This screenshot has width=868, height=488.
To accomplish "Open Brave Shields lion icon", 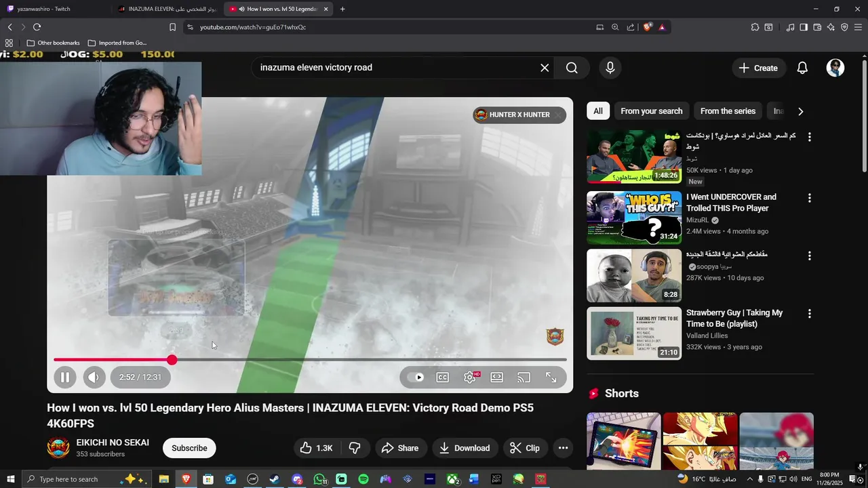I will 648,27.
